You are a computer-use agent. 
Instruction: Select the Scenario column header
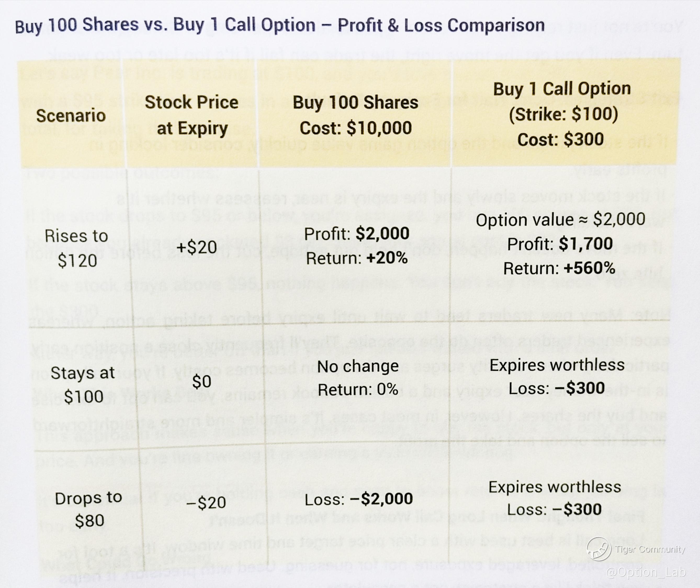click(71, 116)
